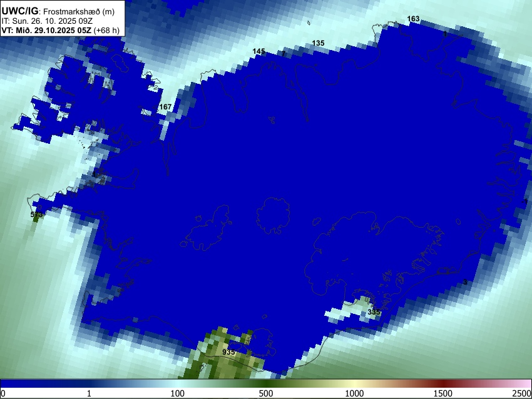Click the legend tick label "2500"
Viewport: 532px width, 399px height.
tap(523, 393)
